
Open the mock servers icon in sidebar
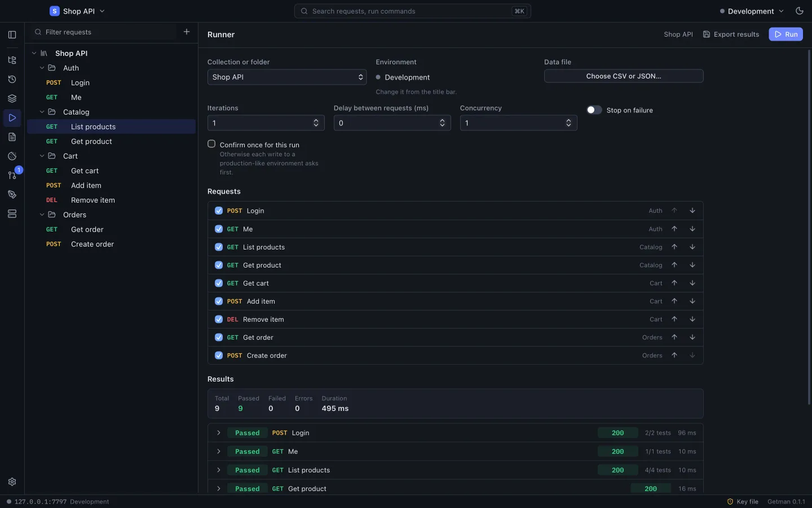point(12,213)
